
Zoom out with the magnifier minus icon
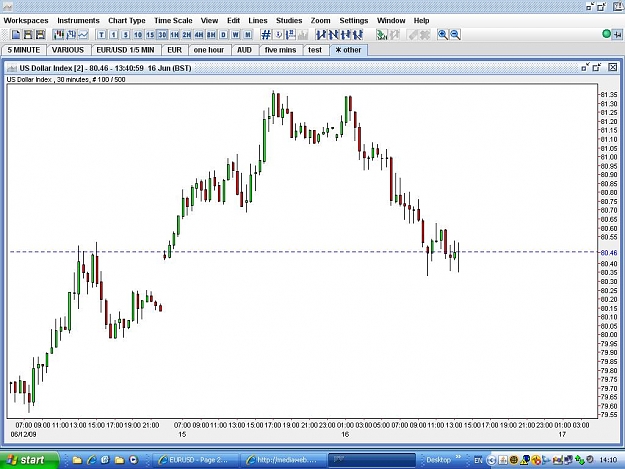tap(455, 35)
